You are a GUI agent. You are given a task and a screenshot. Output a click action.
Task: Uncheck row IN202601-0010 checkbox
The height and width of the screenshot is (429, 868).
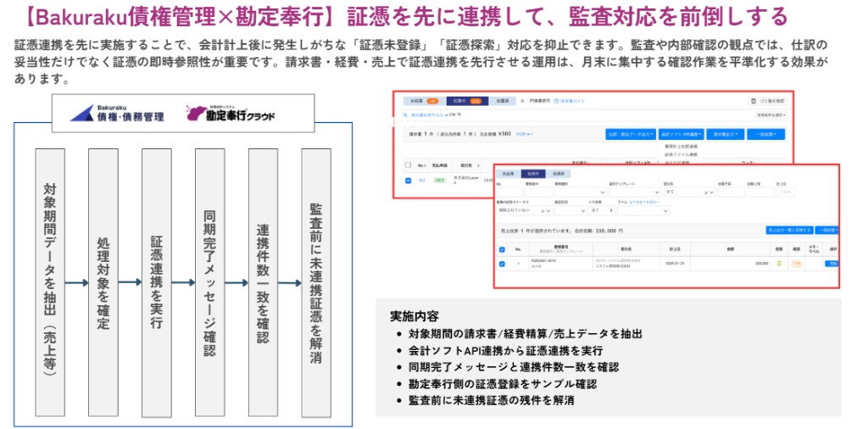pos(502,264)
